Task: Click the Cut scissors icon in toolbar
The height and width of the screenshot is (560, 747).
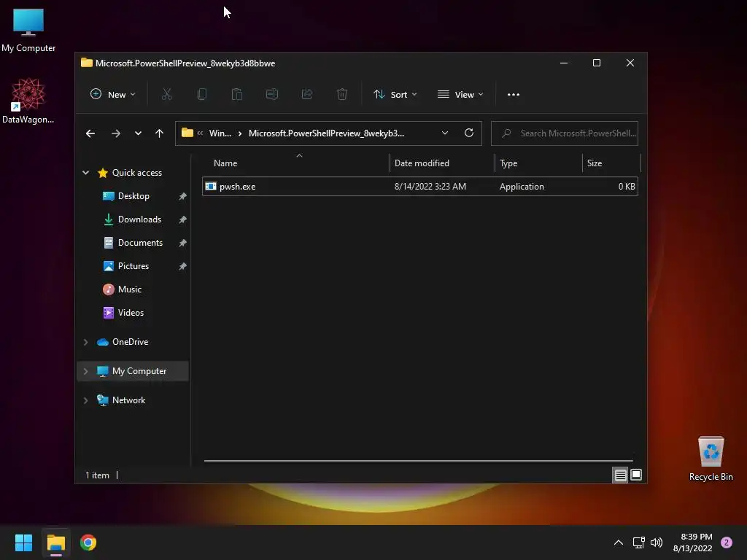Action: pos(166,94)
